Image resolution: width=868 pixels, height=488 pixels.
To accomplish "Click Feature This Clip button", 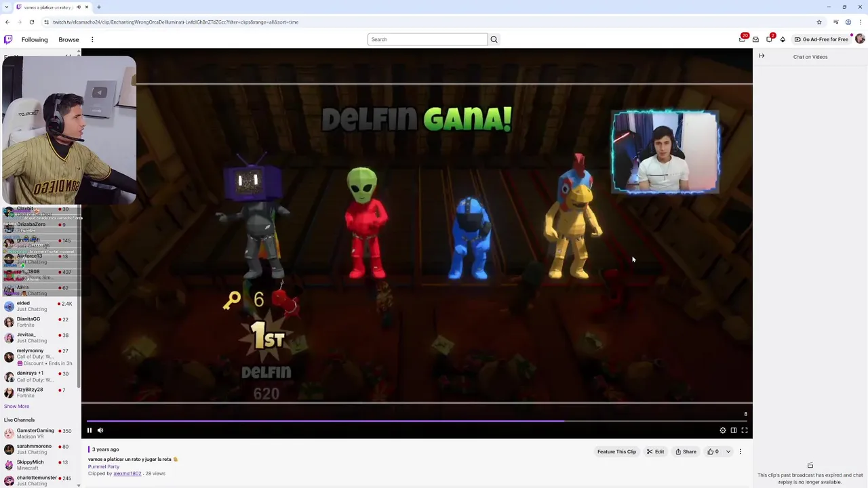I will tap(616, 451).
